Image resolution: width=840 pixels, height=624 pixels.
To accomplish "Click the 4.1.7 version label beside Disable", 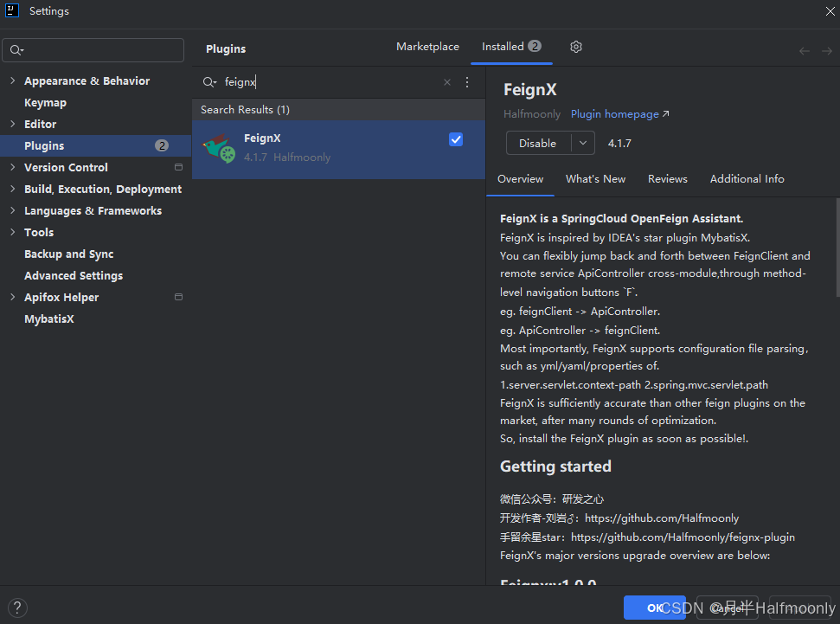I will coord(619,143).
